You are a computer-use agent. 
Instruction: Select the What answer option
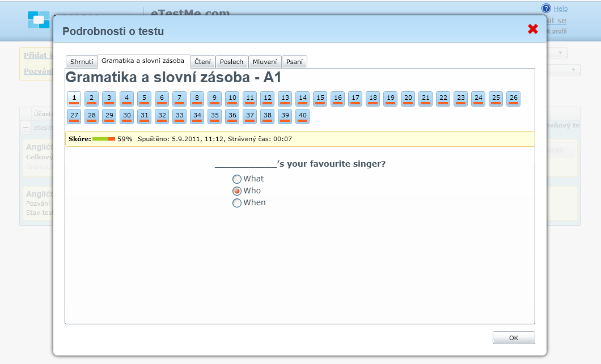pos(237,179)
